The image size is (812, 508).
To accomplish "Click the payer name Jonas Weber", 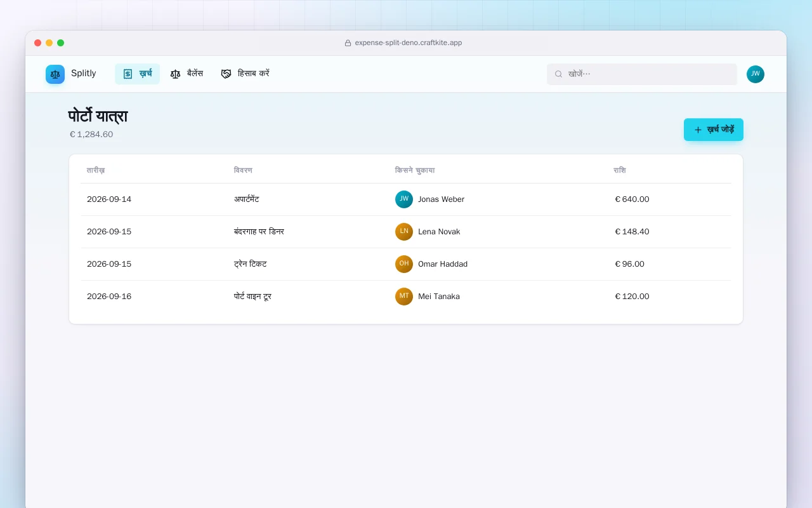I will tap(441, 199).
